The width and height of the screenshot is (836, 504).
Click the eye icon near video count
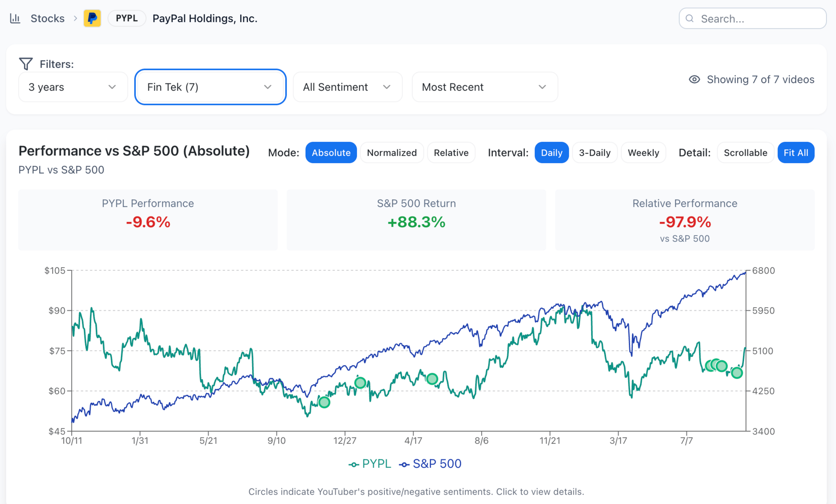pyautogui.click(x=694, y=79)
